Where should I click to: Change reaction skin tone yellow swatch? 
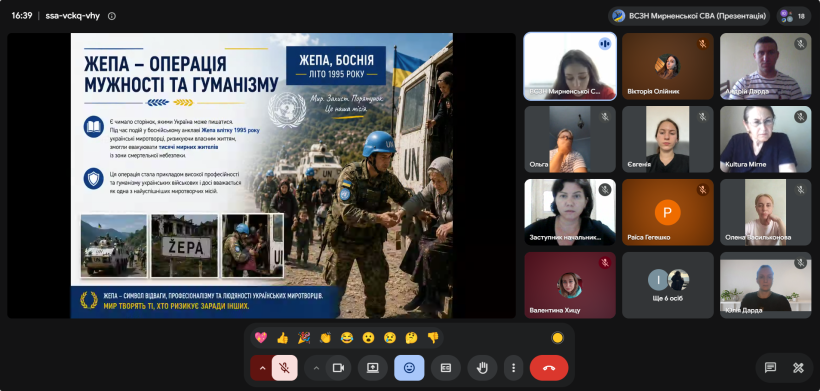[x=557, y=338]
